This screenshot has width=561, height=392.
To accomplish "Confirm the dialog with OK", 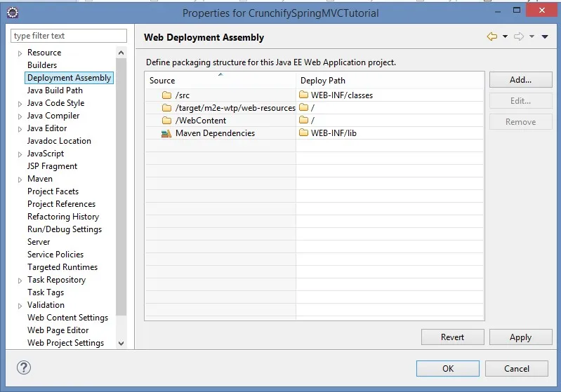I will [x=447, y=368].
